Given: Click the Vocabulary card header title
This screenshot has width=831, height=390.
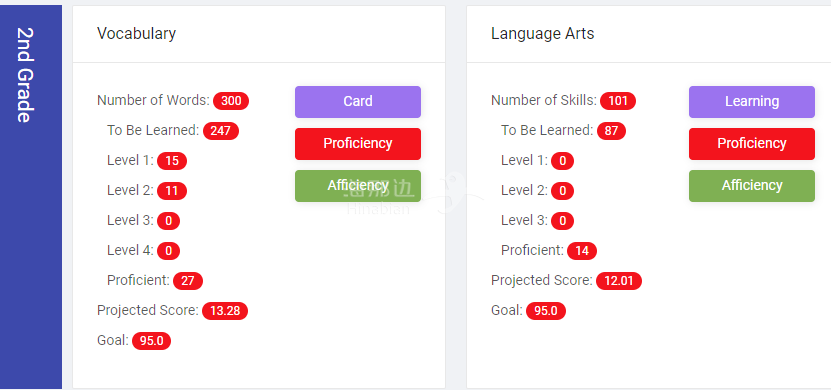Looking at the screenshot, I should pos(136,33).
